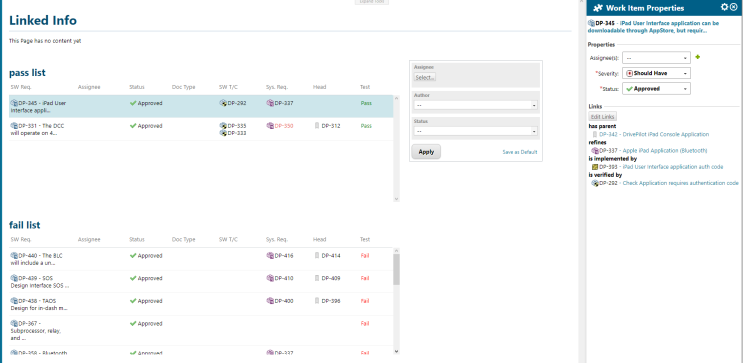Open the Author filter dropdown

click(x=475, y=105)
